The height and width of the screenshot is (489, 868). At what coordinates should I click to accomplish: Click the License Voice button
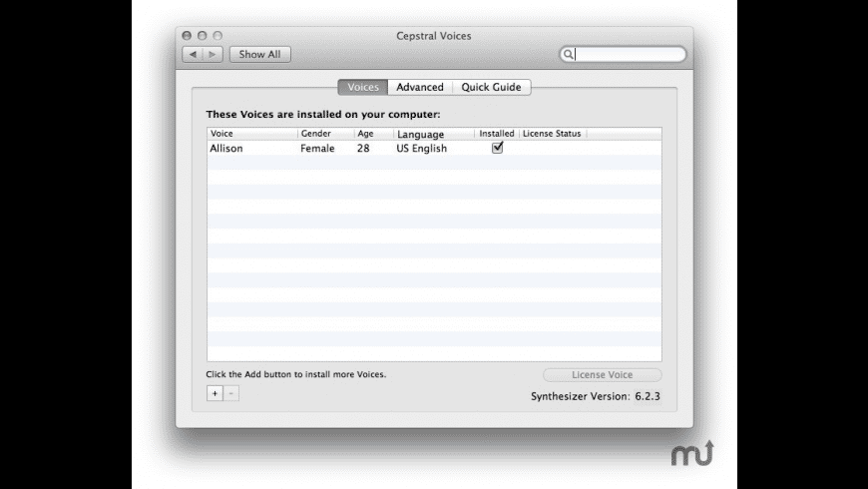(603, 375)
